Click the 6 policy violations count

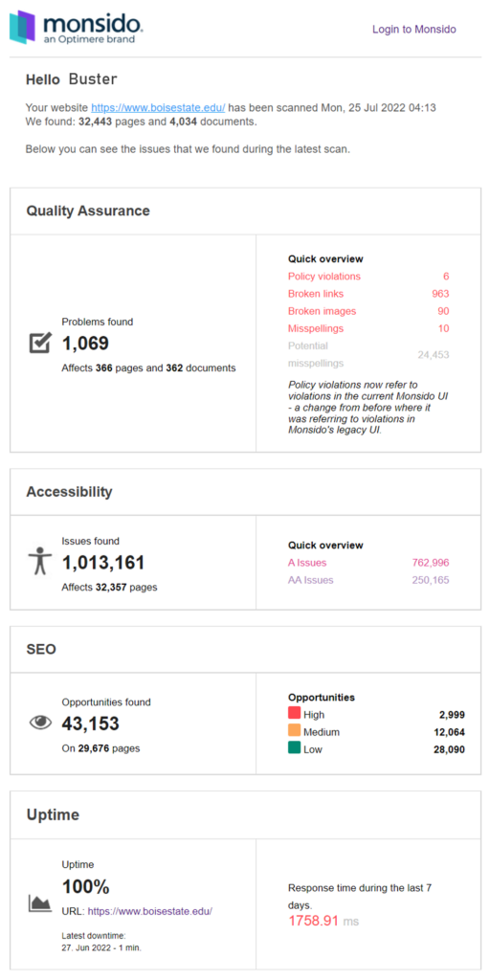point(446,277)
